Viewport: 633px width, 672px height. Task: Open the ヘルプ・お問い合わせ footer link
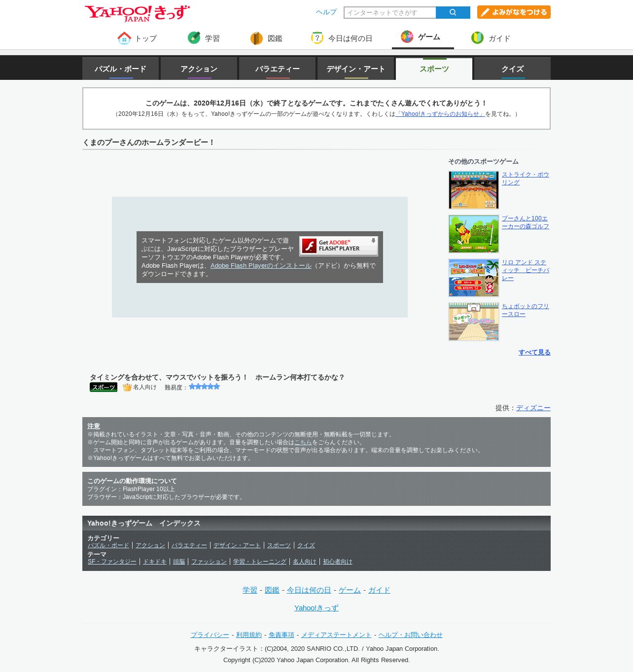[411, 635]
